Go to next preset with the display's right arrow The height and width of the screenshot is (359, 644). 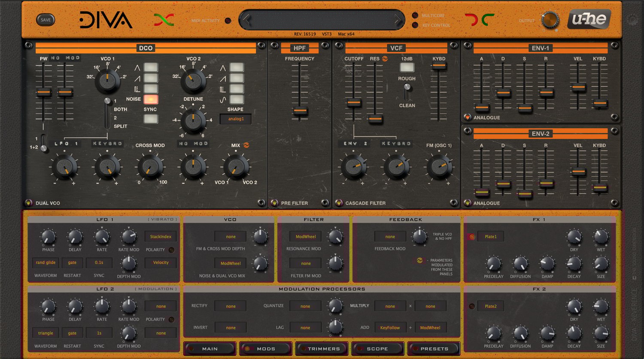(x=398, y=20)
